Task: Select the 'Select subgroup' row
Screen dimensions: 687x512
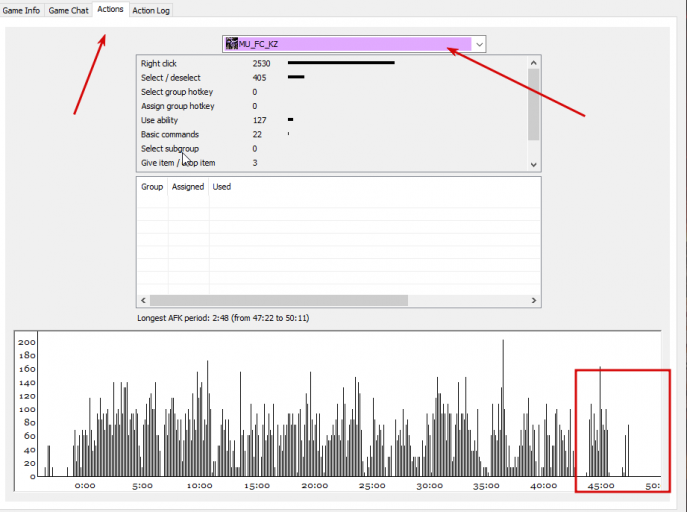Action: click(x=332, y=148)
